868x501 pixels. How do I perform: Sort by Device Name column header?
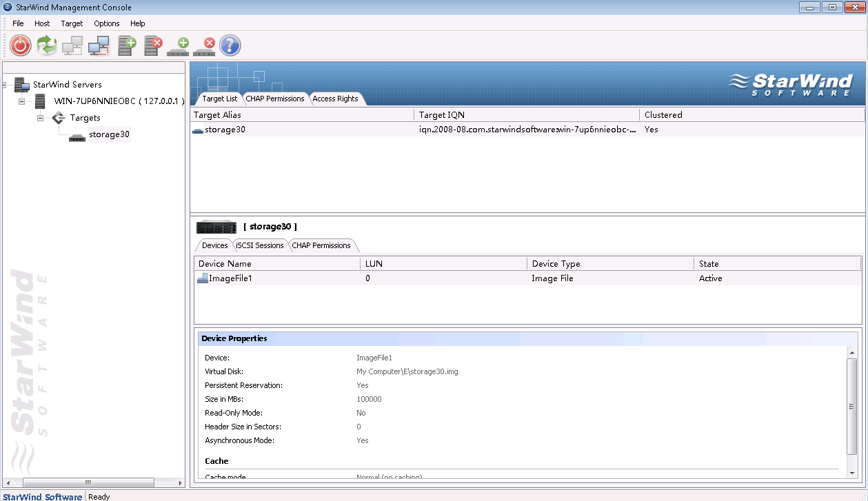point(277,264)
